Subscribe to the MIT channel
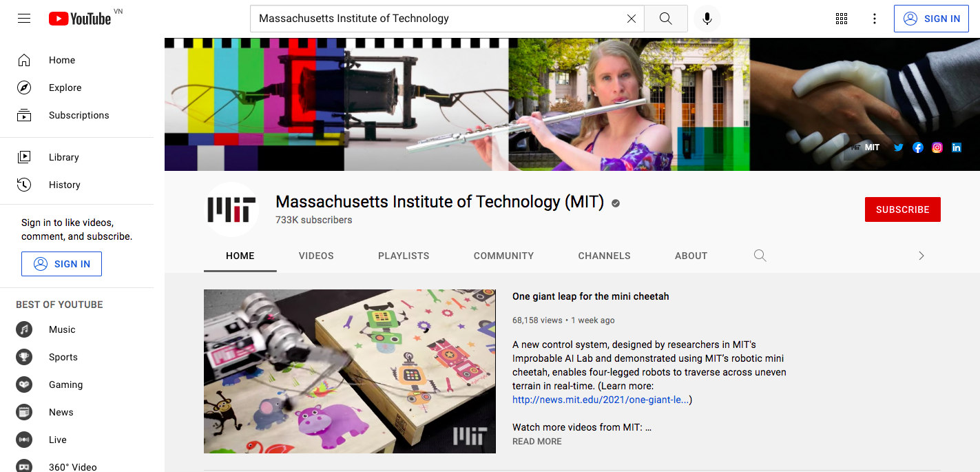Viewport: 980px width, 472px height. [903, 209]
